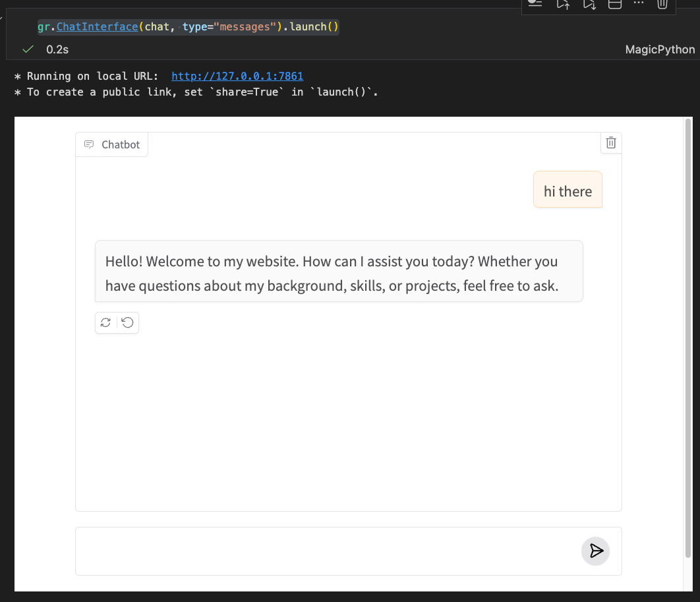Click the Run by Line toolbar icon
Image resolution: width=700 pixels, height=602 pixels.
click(535, 4)
